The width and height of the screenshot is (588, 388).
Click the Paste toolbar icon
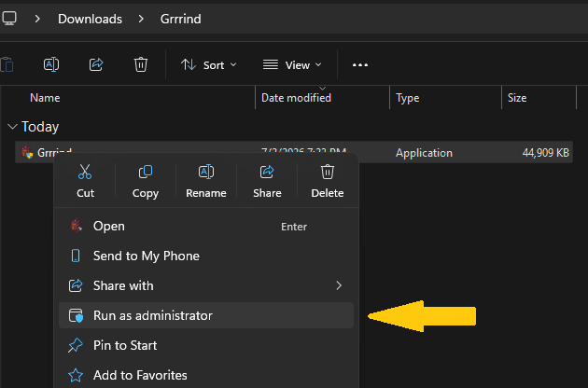(7, 65)
